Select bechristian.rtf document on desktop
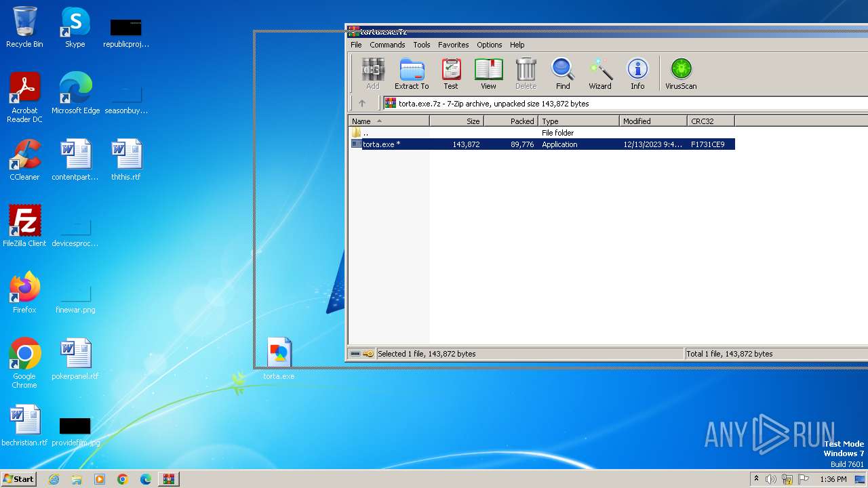 coord(24,426)
